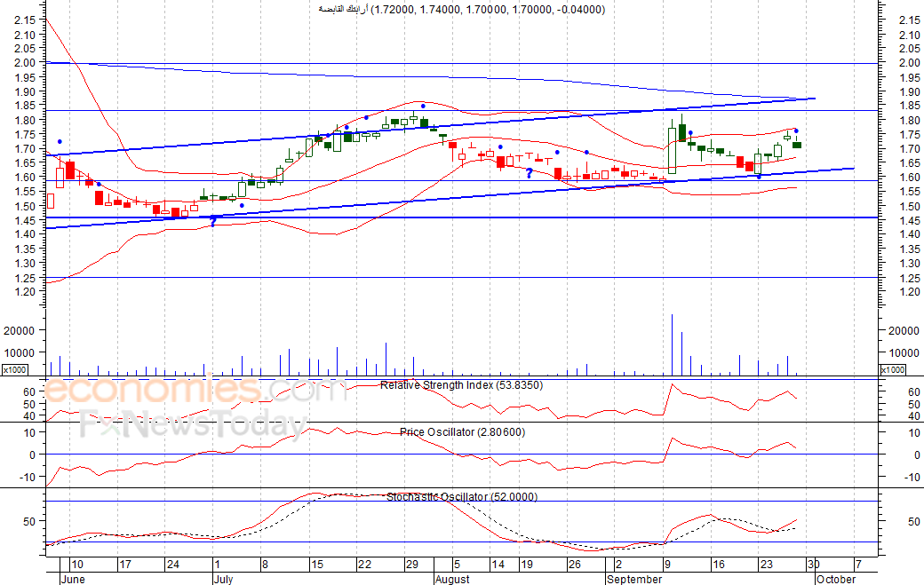Click the 1.60 price on left axis
The height and width of the screenshot is (585, 924).
click(x=26, y=178)
